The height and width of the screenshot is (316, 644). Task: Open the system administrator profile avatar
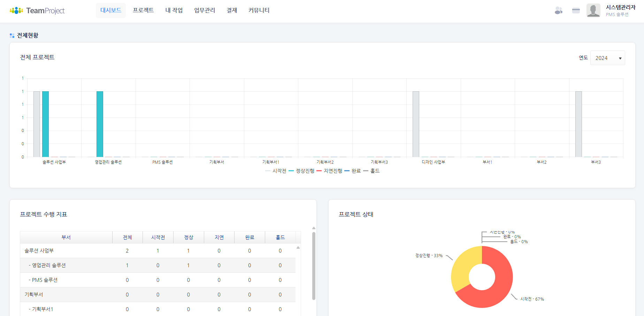pos(593,10)
